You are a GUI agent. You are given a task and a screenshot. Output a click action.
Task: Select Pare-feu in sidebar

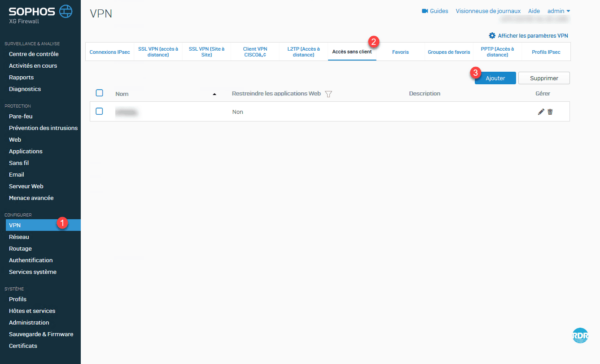pyautogui.click(x=21, y=116)
